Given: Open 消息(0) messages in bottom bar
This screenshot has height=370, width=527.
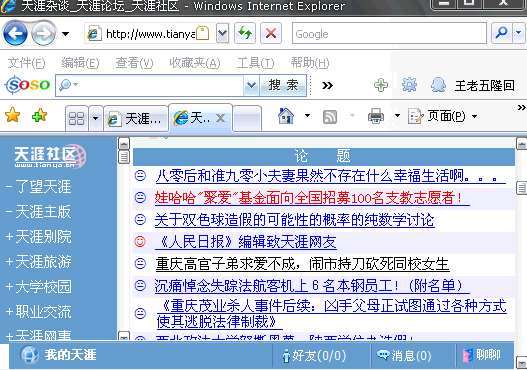Looking at the screenshot, I should tap(404, 356).
